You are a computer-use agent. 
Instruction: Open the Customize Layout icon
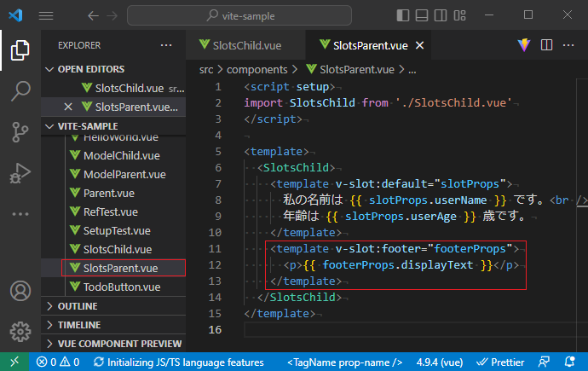[x=460, y=15]
